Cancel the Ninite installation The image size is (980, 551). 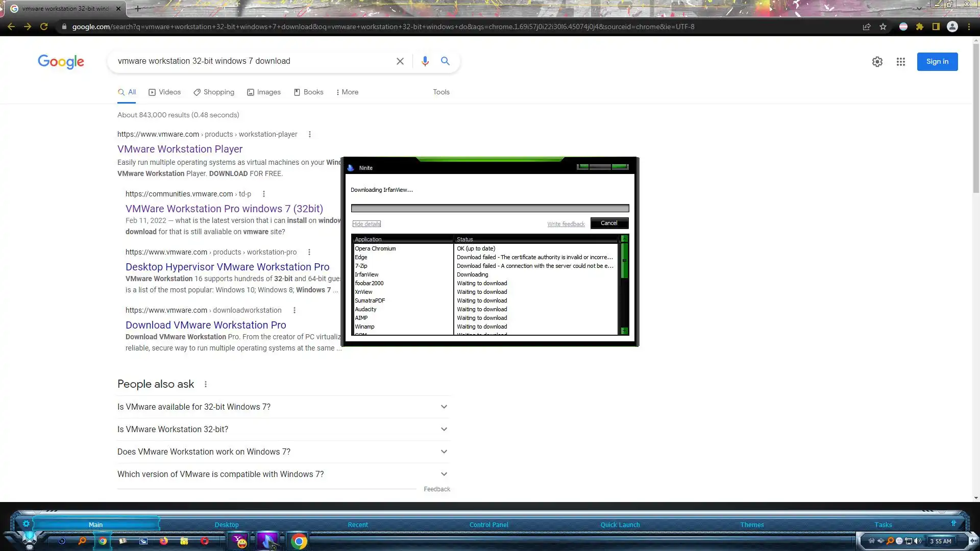click(x=609, y=223)
